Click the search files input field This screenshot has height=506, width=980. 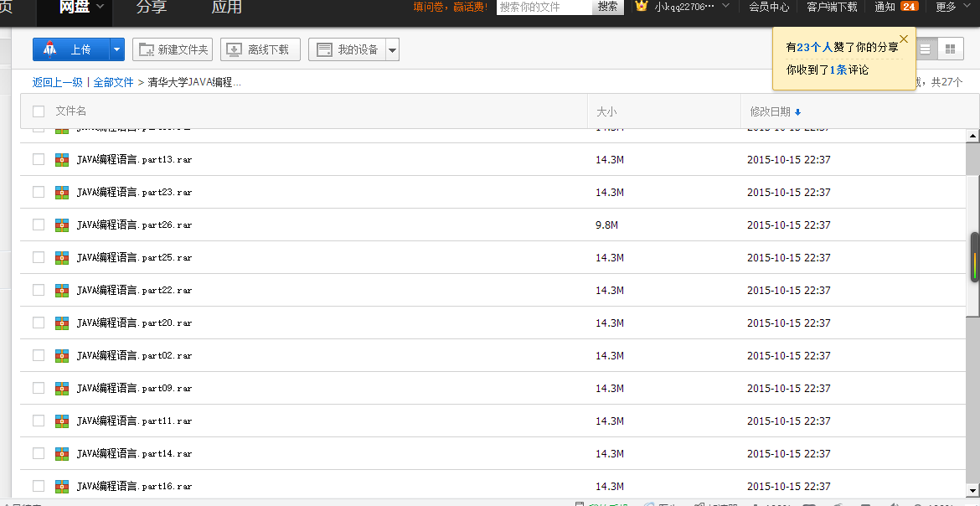[544, 7]
